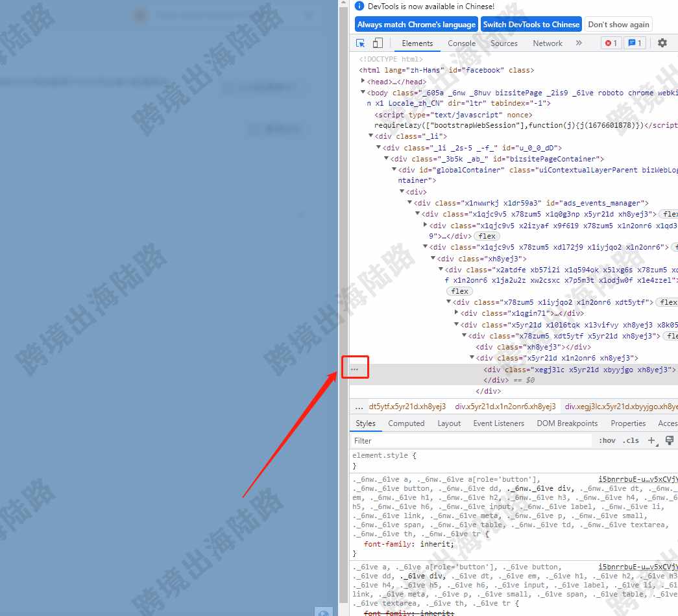Collapse the bizsitePageContainer div node
678x616 pixels.
[x=387, y=158]
